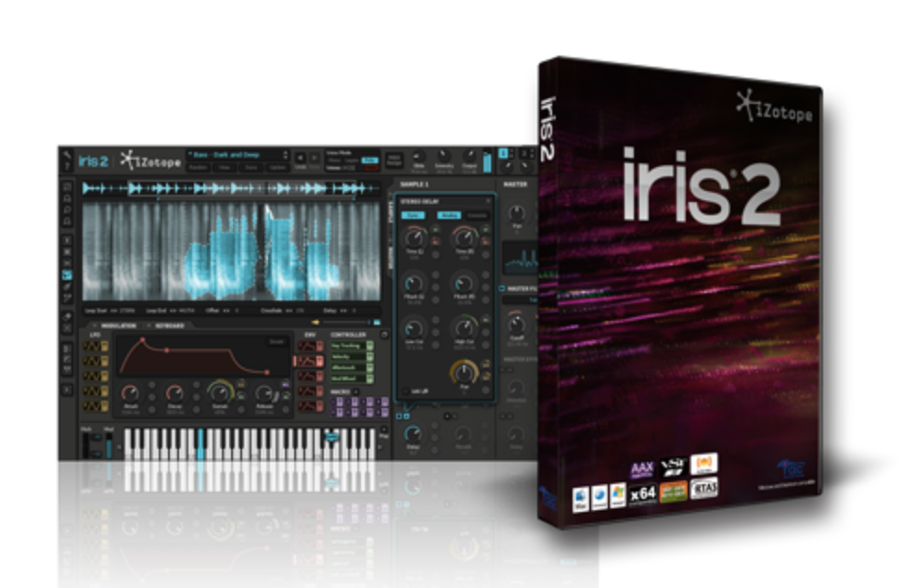This screenshot has height=588, width=915.
Task: Toggle the Master Filter enable switch
Action: click(502, 288)
